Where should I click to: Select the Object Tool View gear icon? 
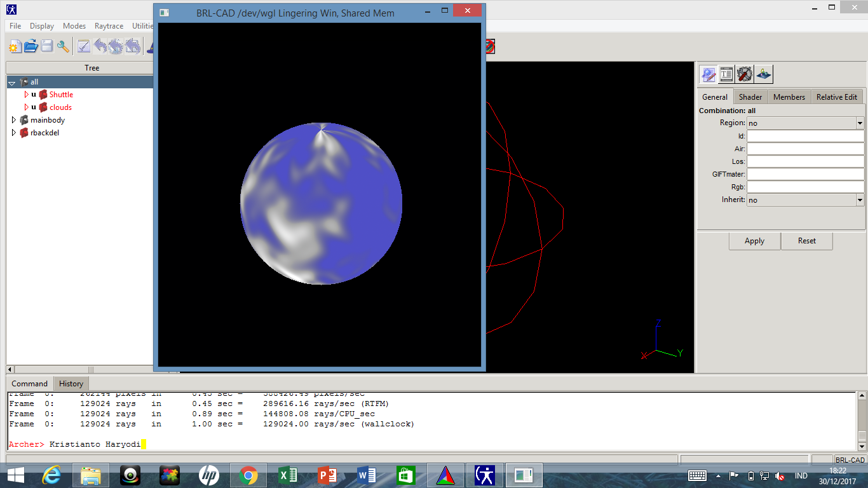745,74
